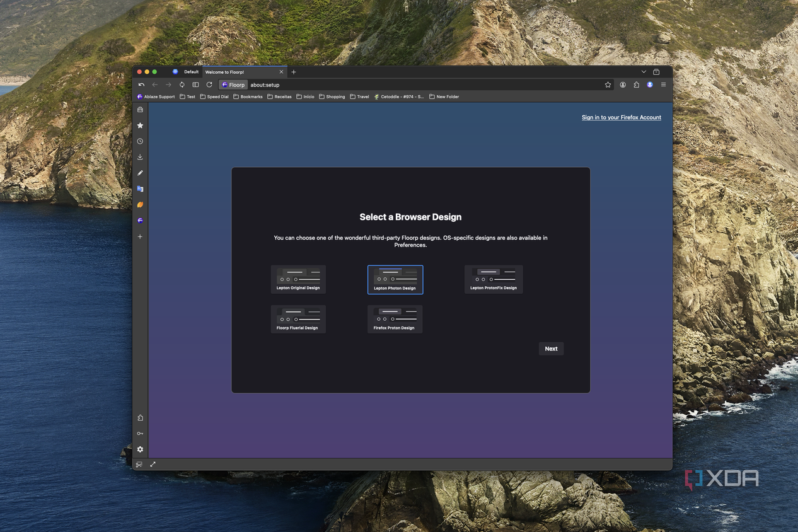Click the blue profile avatar icon
798x532 pixels.
point(650,84)
